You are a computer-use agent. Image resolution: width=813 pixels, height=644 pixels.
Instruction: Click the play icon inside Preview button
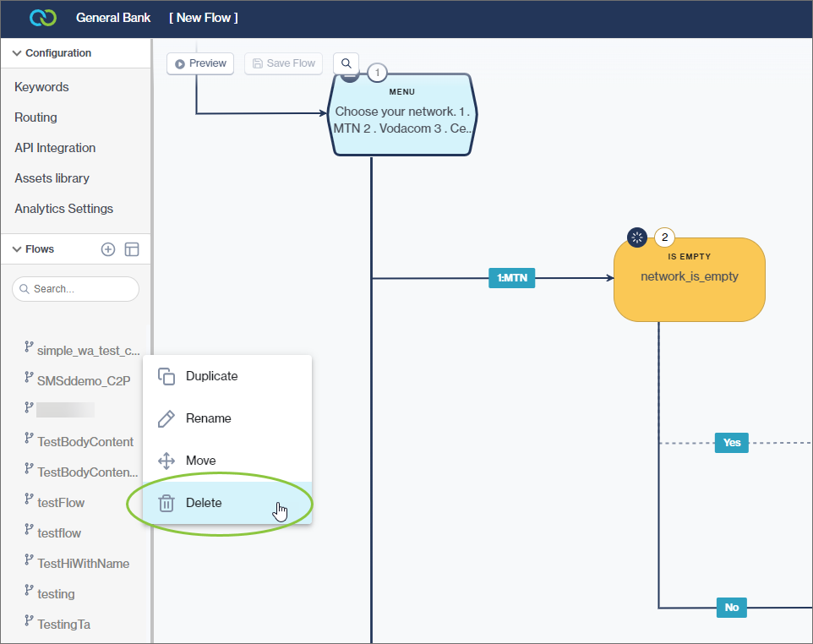pos(180,63)
